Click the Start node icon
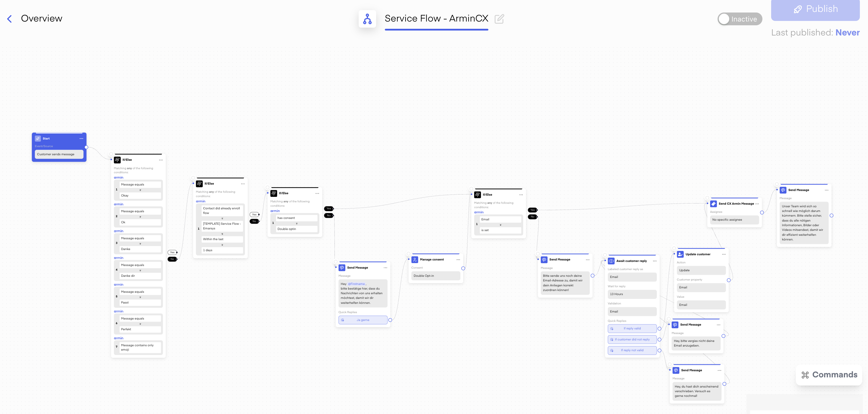This screenshot has height=414, width=868. pos(38,138)
